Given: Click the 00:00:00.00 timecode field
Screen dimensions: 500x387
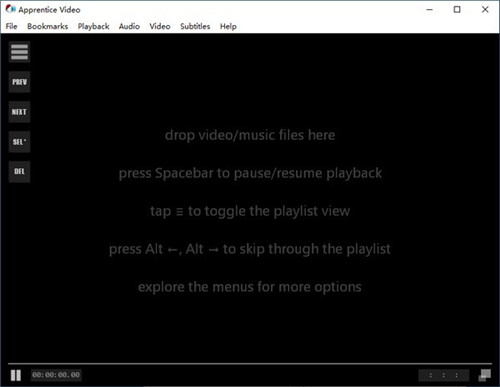Looking at the screenshot, I should pos(56,375).
